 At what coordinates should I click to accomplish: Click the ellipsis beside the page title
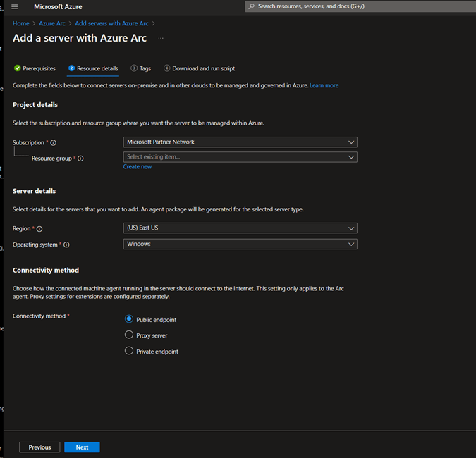161,38
